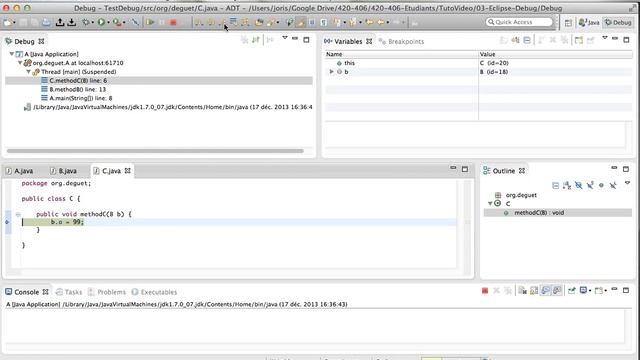640x360 pixels.
Task: Collapse the Thread [main] node
Action: point(29,72)
